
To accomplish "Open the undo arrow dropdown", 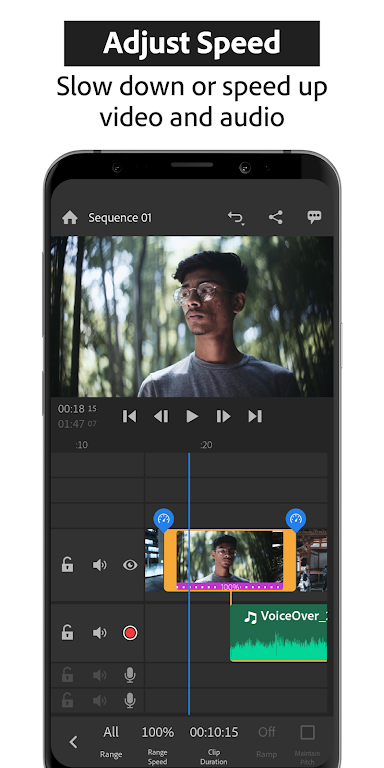I will pyautogui.click(x=236, y=218).
